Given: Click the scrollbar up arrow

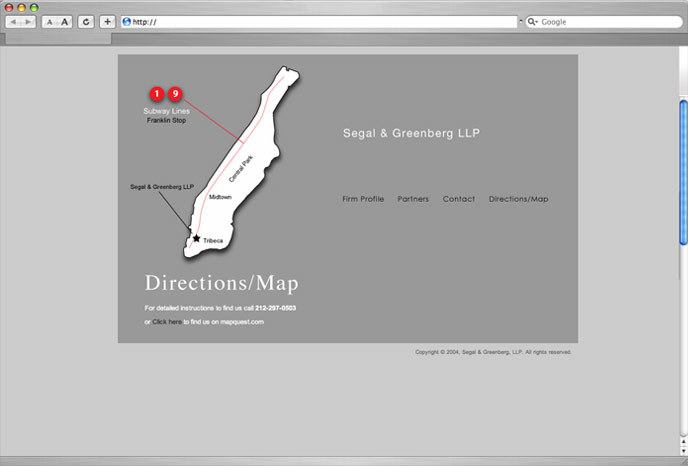Looking at the screenshot, I should pos(683,441).
